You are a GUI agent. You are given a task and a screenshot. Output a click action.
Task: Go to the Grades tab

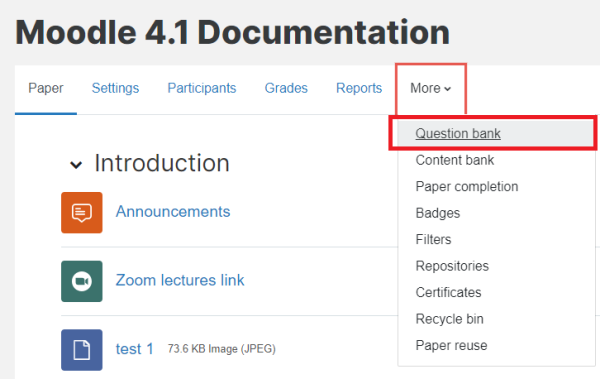point(286,88)
